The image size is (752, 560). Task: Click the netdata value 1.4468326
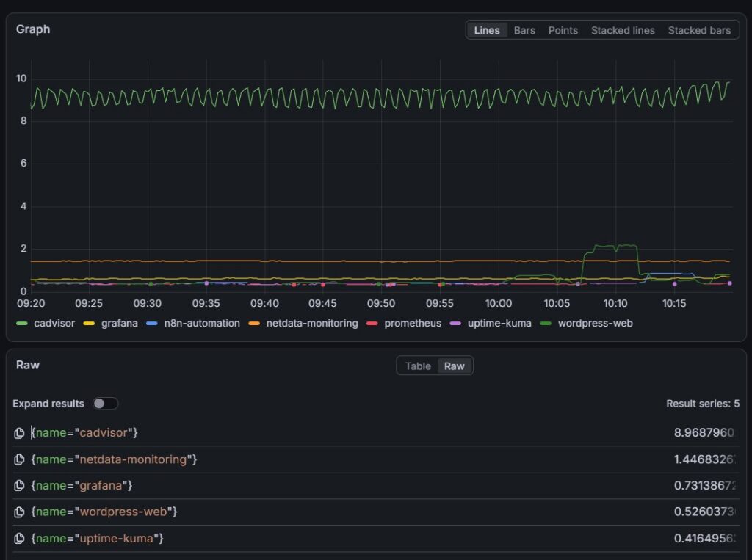(704, 459)
